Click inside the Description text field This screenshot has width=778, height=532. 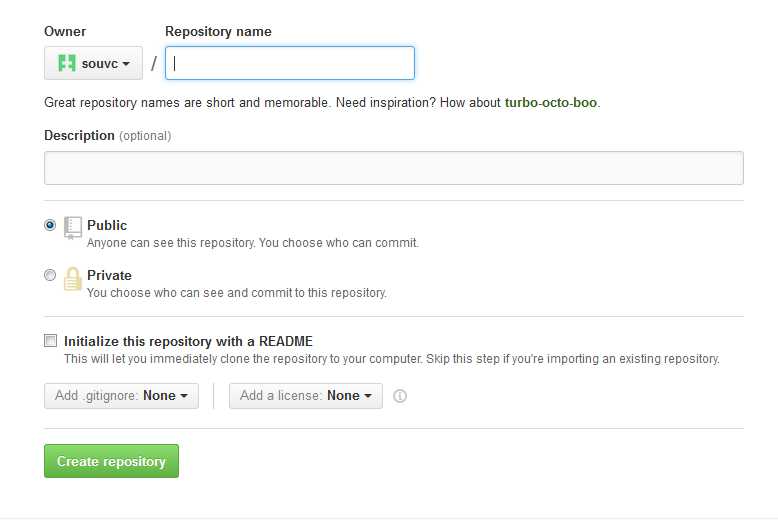pos(394,168)
